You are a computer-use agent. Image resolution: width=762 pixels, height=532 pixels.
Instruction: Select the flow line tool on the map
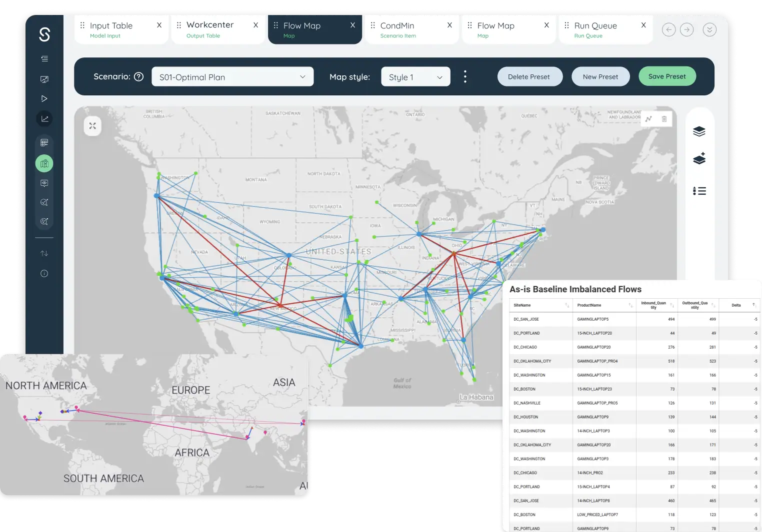coord(648,119)
